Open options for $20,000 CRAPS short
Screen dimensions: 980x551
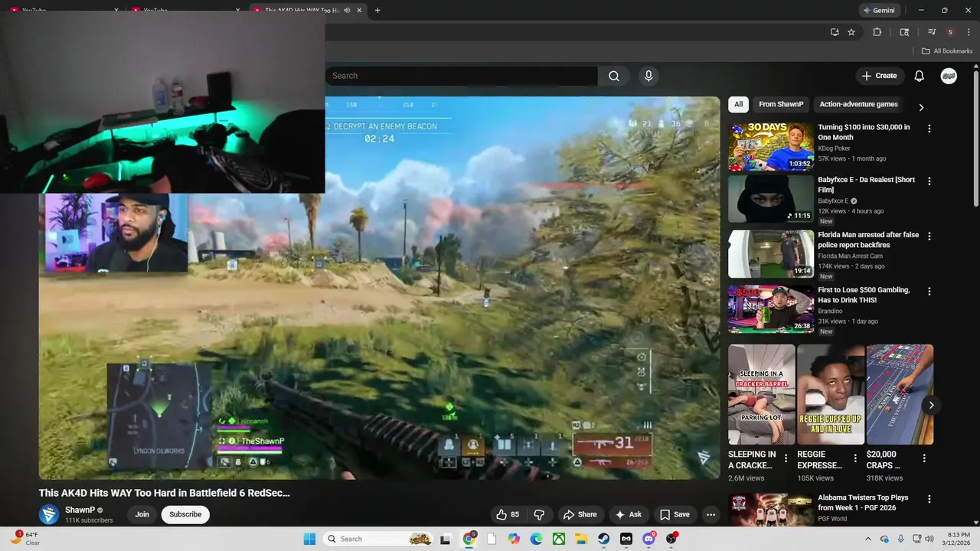[x=924, y=458]
